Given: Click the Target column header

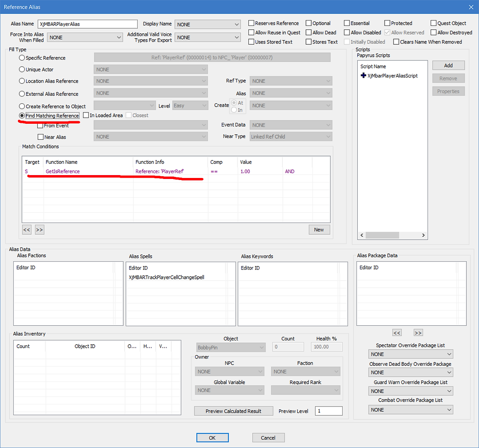Looking at the screenshot, I should click(32, 162).
